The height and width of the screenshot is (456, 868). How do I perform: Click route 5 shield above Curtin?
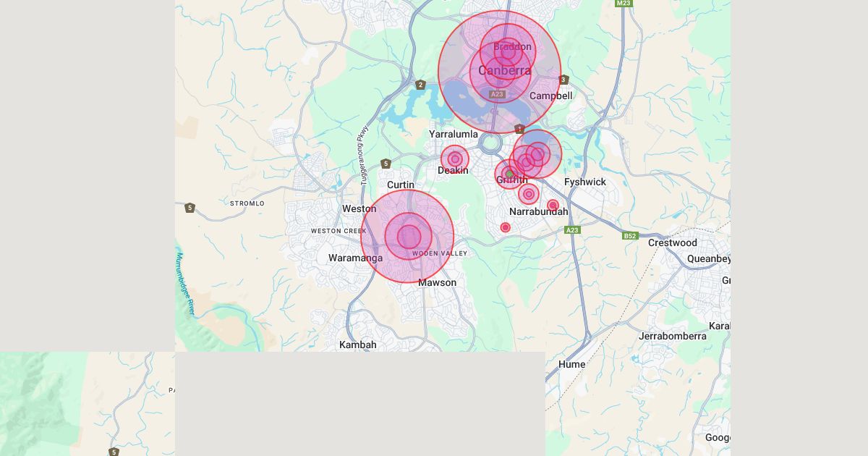[386, 164]
